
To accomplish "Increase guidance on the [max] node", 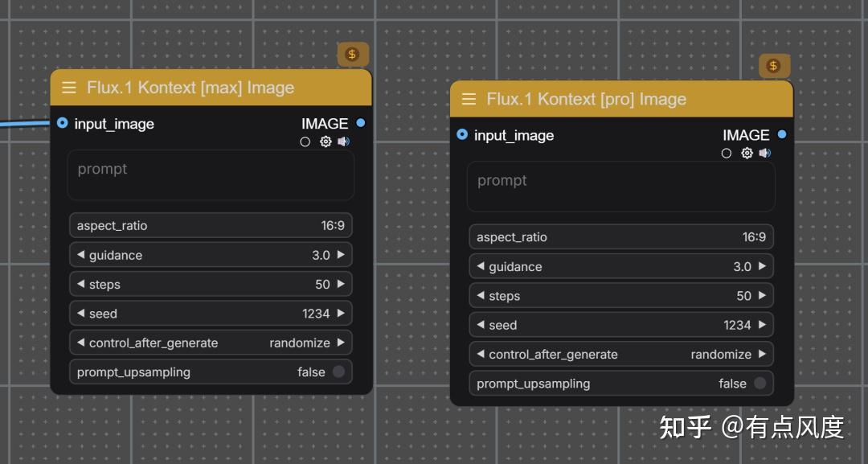I will point(341,255).
